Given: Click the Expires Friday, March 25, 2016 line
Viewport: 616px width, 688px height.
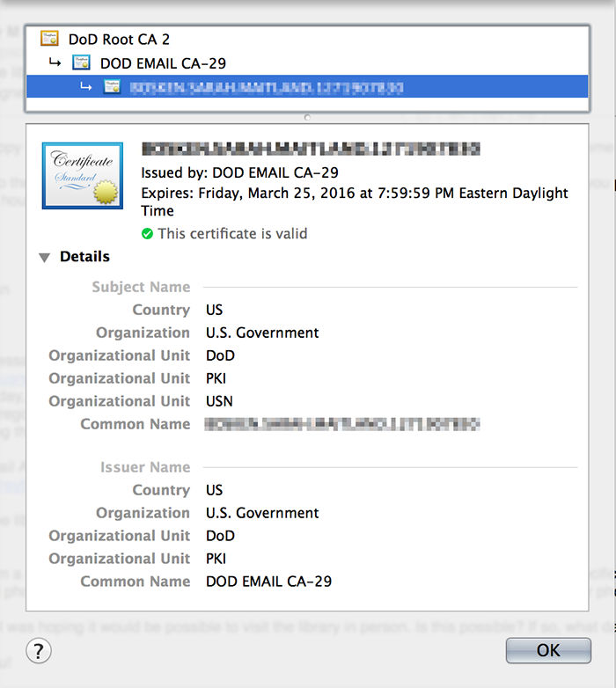Looking at the screenshot, I should click(355, 201).
